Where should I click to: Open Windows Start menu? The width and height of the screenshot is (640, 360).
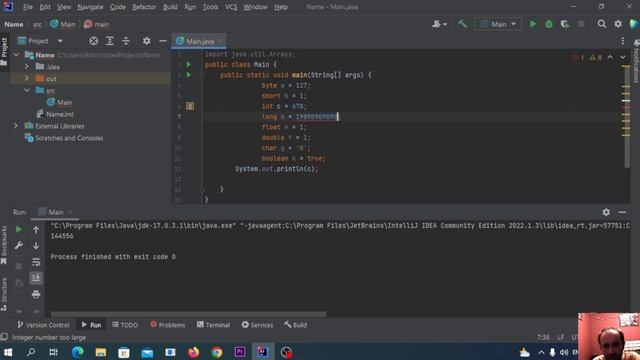7,352
